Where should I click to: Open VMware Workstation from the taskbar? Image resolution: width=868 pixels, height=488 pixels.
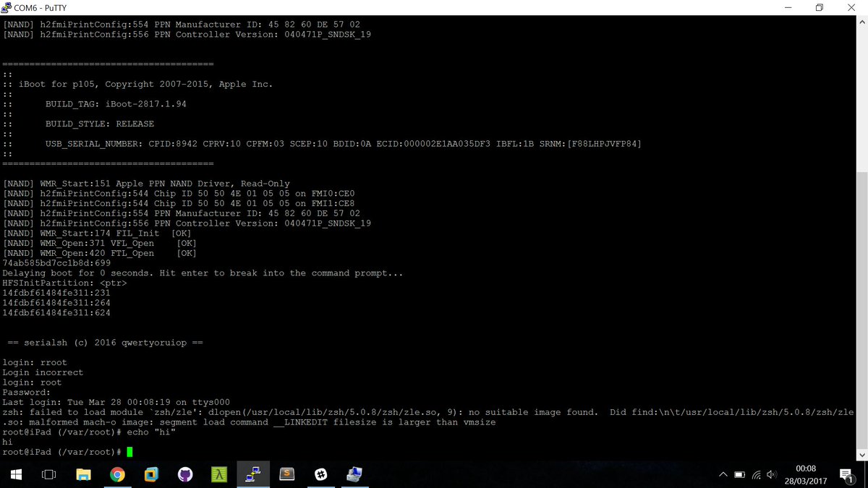click(x=151, y=475)
